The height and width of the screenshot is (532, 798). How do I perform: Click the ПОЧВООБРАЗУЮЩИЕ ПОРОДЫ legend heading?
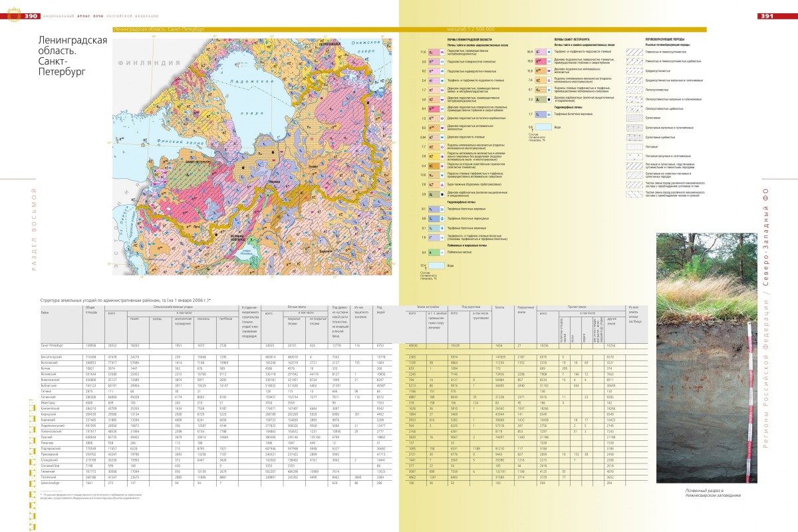coord(666,40)
